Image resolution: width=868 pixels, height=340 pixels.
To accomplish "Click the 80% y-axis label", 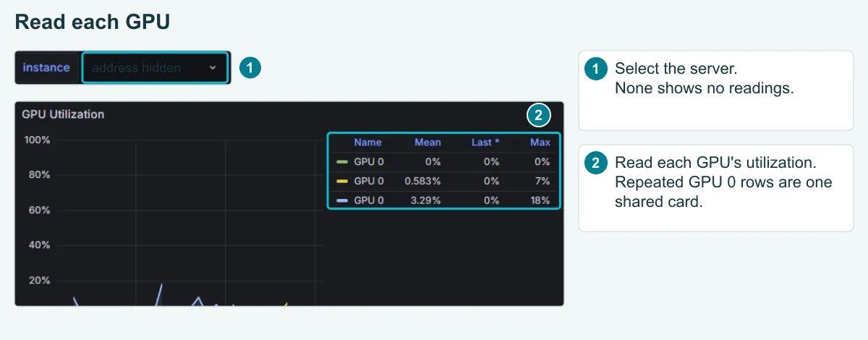I will pos(39,175).
